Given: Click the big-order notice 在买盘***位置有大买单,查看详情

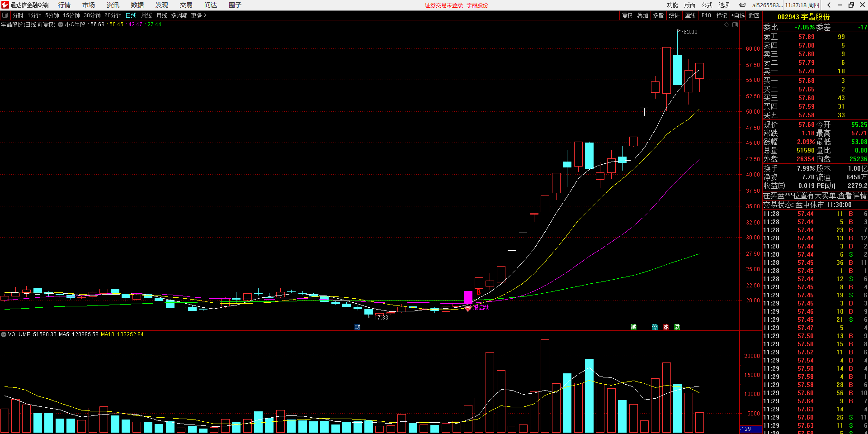Looking at the screenshot, I should (815, 196).
